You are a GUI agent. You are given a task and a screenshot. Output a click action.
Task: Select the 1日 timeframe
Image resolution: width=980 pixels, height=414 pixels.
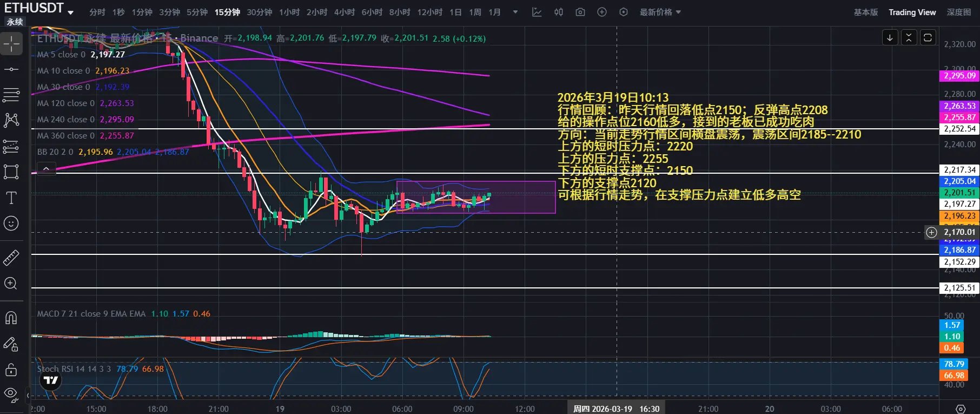coord(455,12)
